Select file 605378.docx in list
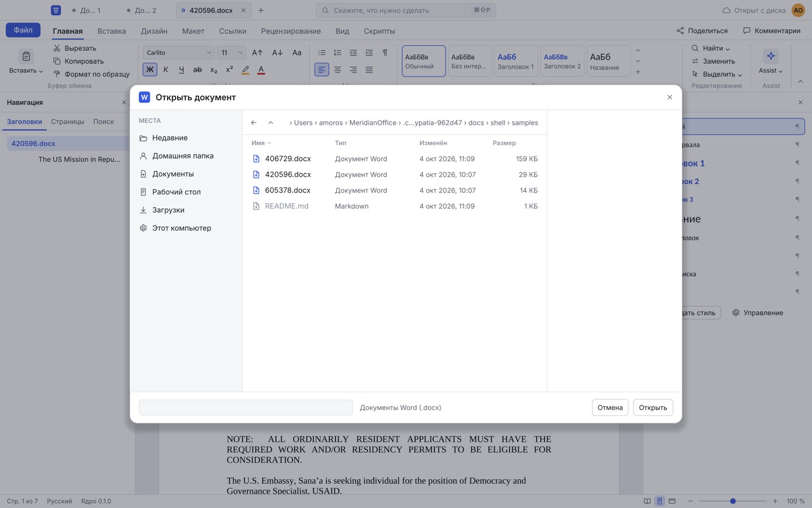The width and height of the screenshot is (812, 508). click(x=395, y=190)
